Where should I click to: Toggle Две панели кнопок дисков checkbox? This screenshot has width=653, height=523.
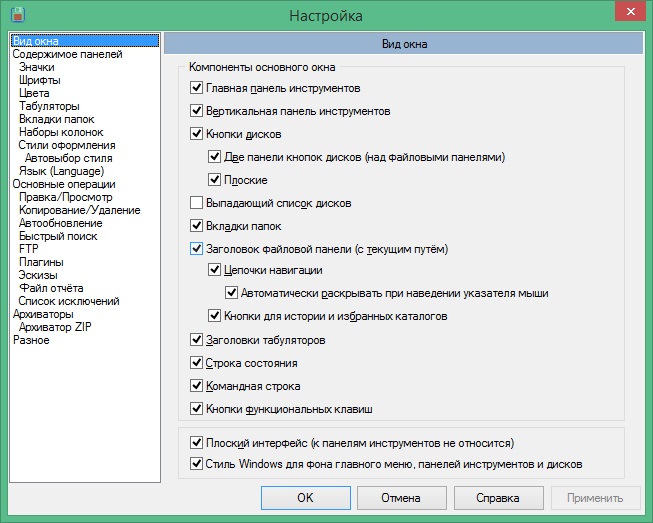click(214, 157)
